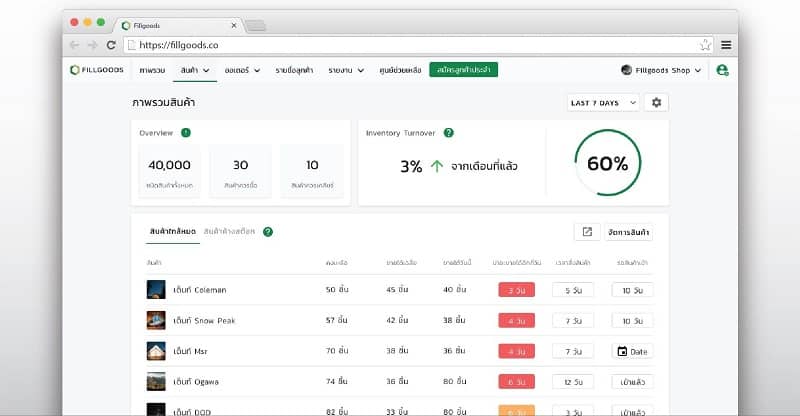Click the Overview info icon
The width and height of the screenshot is (800, 416).
point(186,133)
